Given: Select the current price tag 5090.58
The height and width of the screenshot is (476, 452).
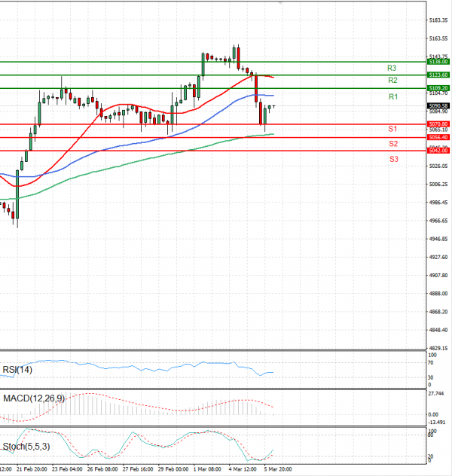Looking at the screenshot, I should (438, 105).
